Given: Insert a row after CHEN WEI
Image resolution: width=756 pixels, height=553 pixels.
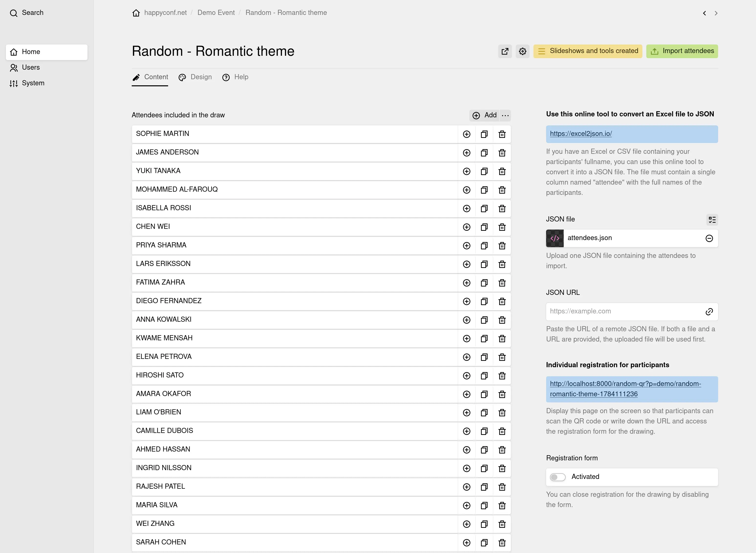Looking at the screenshot, I should coord(466,227).
